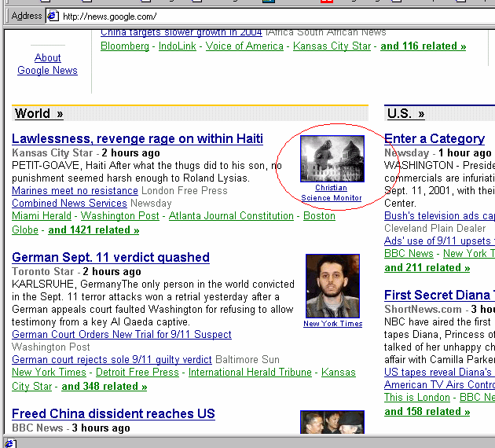The height and width of the screenshot is (448, 495).
Task: Open 'German Sept. 11 verdict quashed' headline
Action: click(111, 257)
